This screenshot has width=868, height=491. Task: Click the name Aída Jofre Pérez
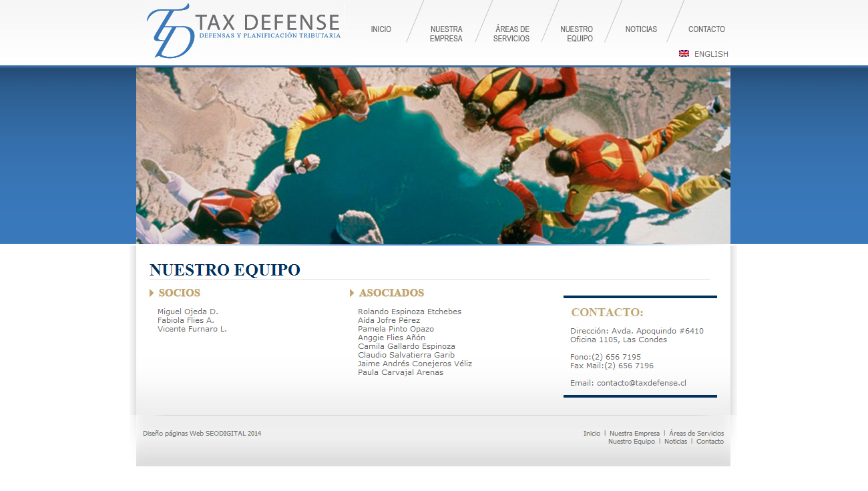(x=389, y=320)
